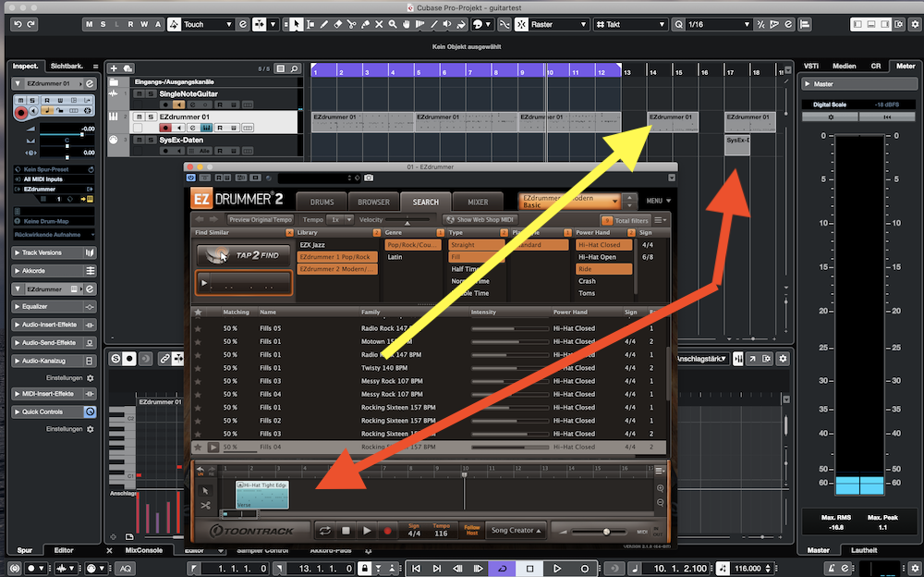
Task: Solo the EZdrummer 01 track
Action: coord(151,117)
